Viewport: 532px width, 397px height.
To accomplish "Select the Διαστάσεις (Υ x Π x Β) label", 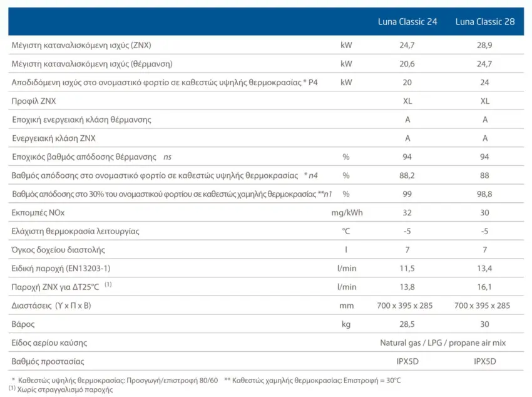I will (x=51, y=306).
